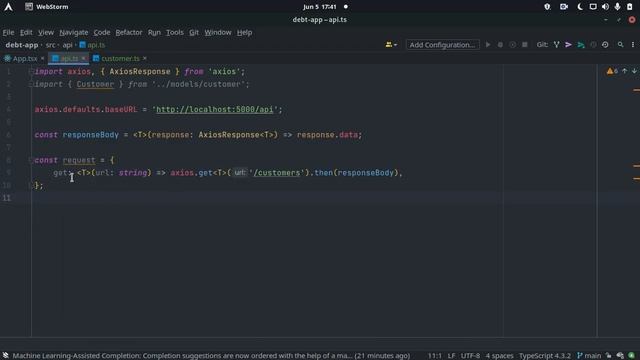This screenshot has height=360, width=640.
Task: Click the debt-app breadcrumb
Action: coord(22,45)
